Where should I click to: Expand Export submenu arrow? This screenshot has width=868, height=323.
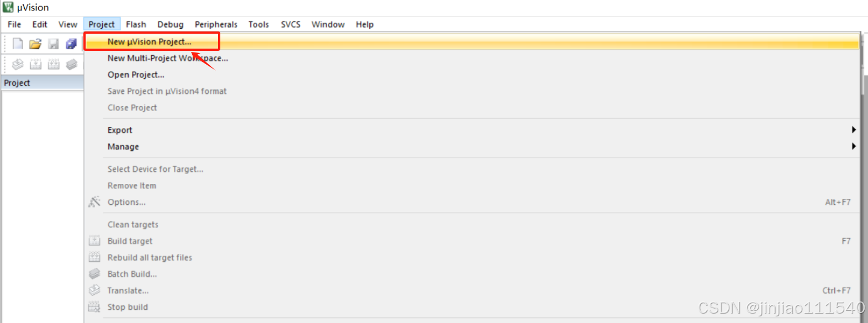tap(854, 130)
